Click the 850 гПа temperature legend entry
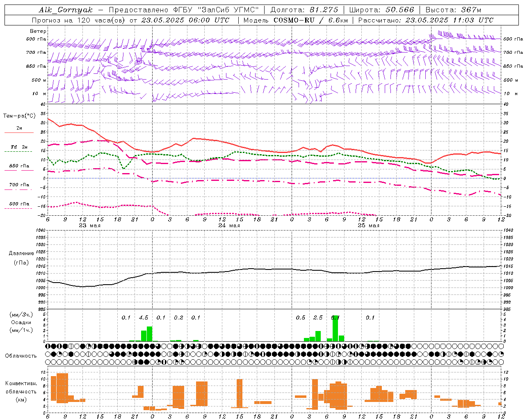Screen dimensions: 525x420 pyautogui.click(x=19, y=166)
